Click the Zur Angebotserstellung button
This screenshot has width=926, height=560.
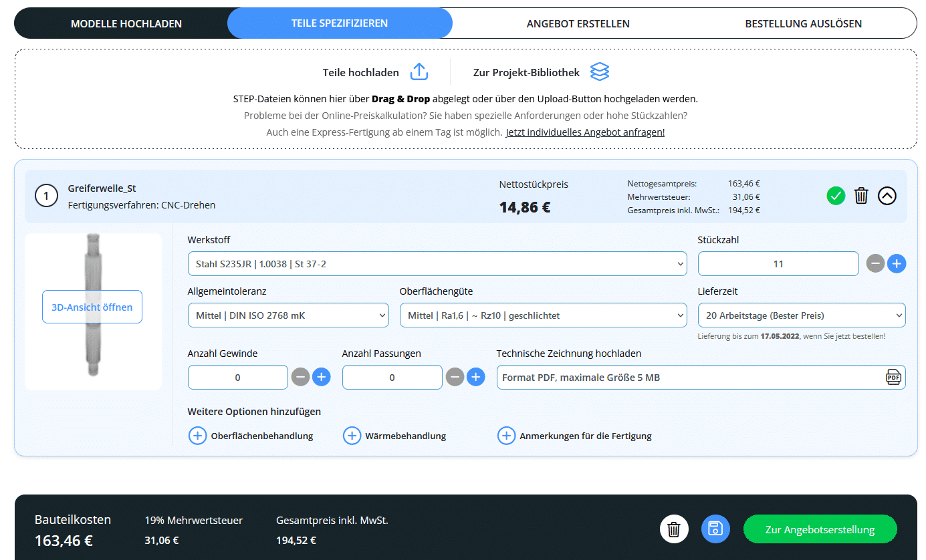pos(820,529)
